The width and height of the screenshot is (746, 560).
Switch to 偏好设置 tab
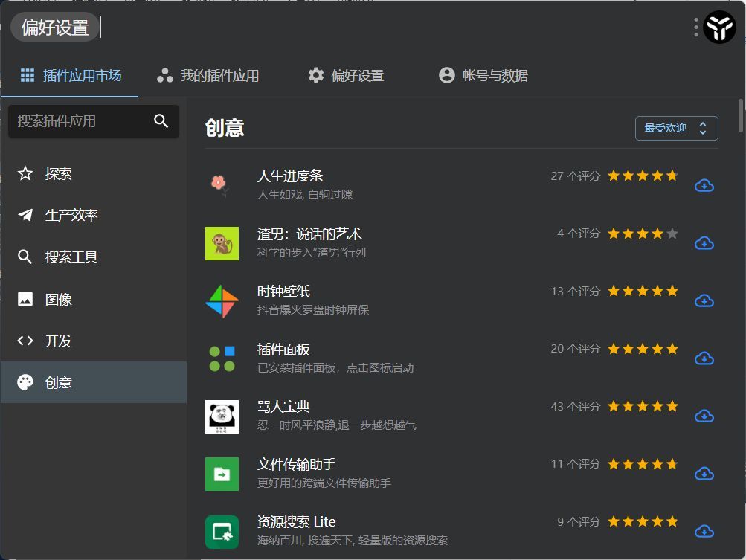(346, 76)
